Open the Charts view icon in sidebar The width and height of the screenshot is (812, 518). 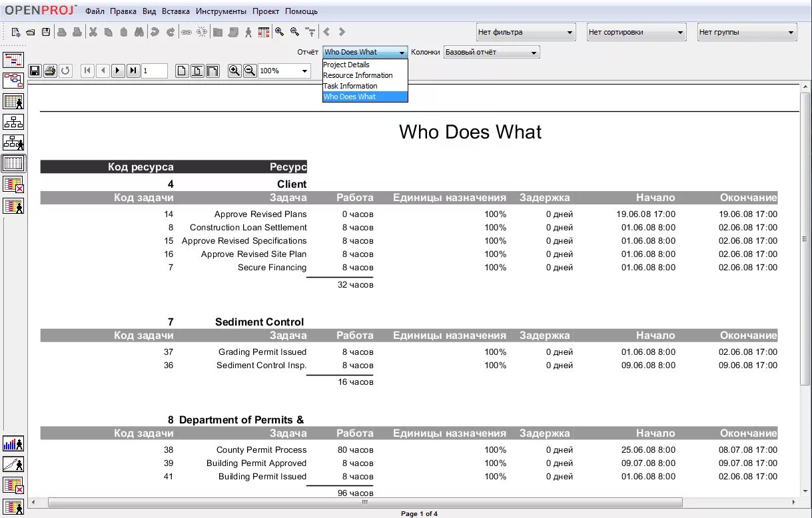pos(13,464)
